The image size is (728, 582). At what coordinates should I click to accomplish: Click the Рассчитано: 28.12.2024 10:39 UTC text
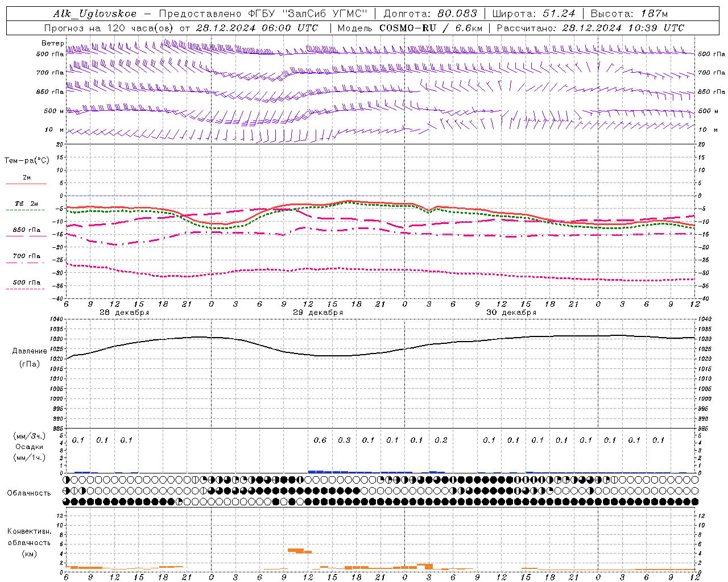(590, 28)
